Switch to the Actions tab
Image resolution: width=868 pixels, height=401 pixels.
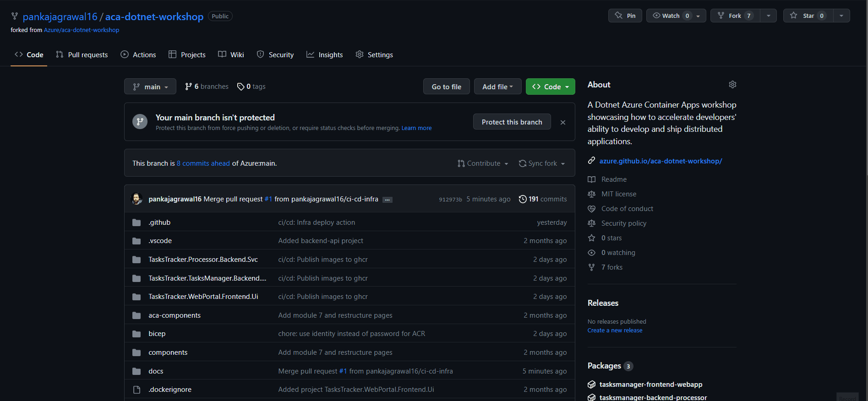click(138, 54)
